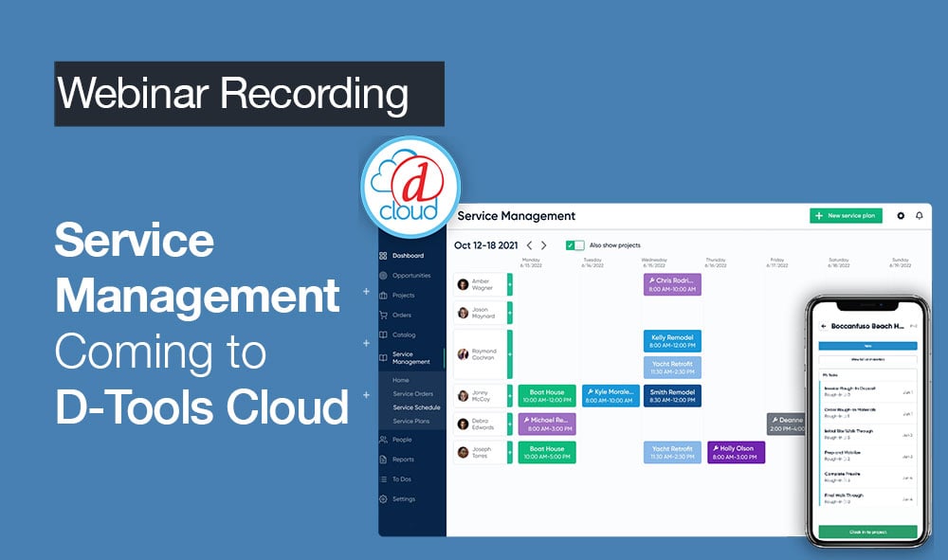Click the green plus beside Raymond Cochran
This screenshot has width=948, height=560.
pos(510,354)
